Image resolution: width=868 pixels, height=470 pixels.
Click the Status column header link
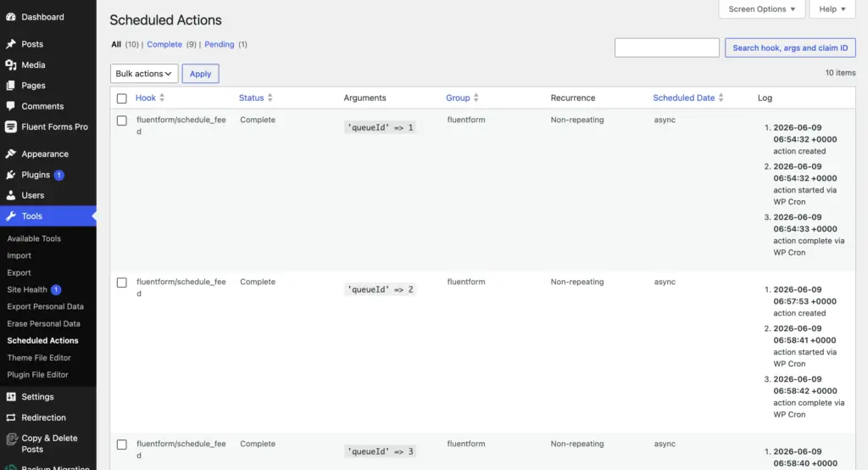click(x=251, y=98)
